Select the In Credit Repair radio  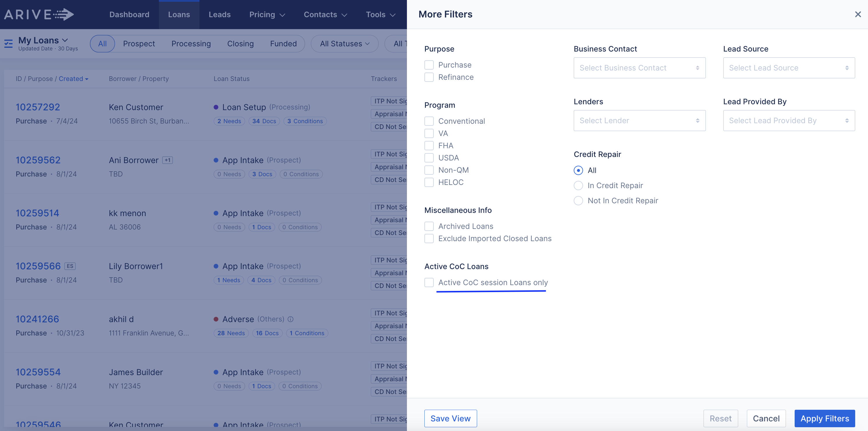pos(578,186)
